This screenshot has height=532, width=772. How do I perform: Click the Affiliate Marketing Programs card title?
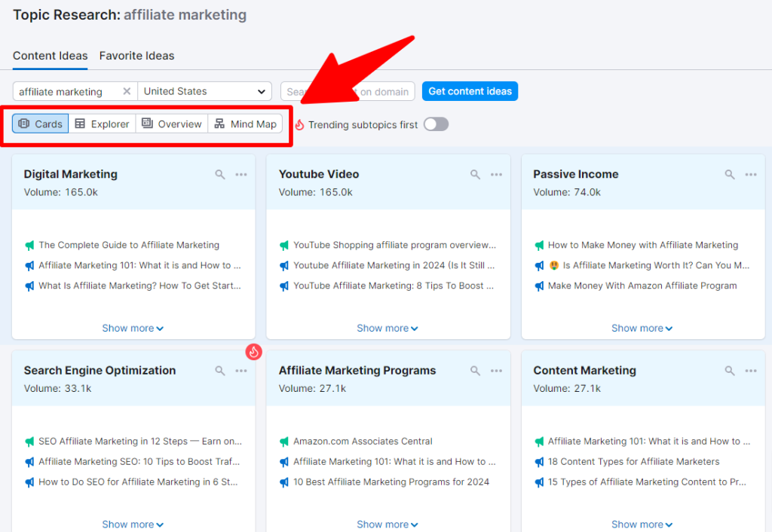357,371
